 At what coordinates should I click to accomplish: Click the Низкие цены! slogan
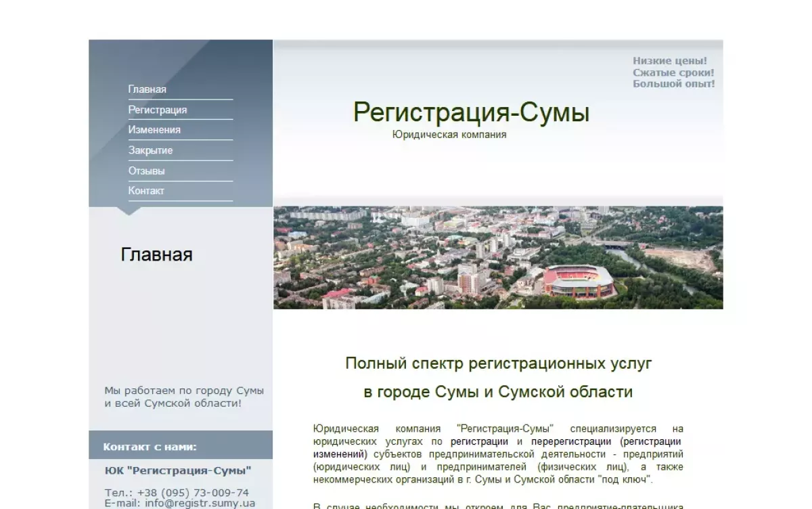(x=670, y=61)
